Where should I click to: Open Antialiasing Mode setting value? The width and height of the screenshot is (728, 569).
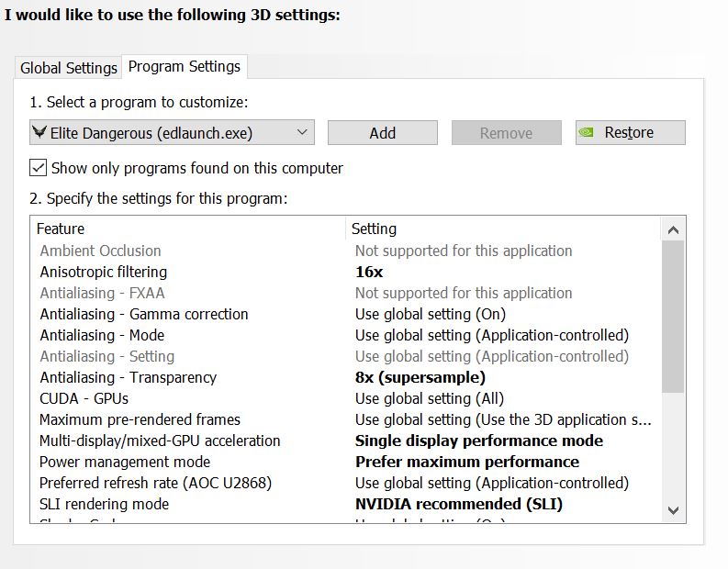coord(492,335)
